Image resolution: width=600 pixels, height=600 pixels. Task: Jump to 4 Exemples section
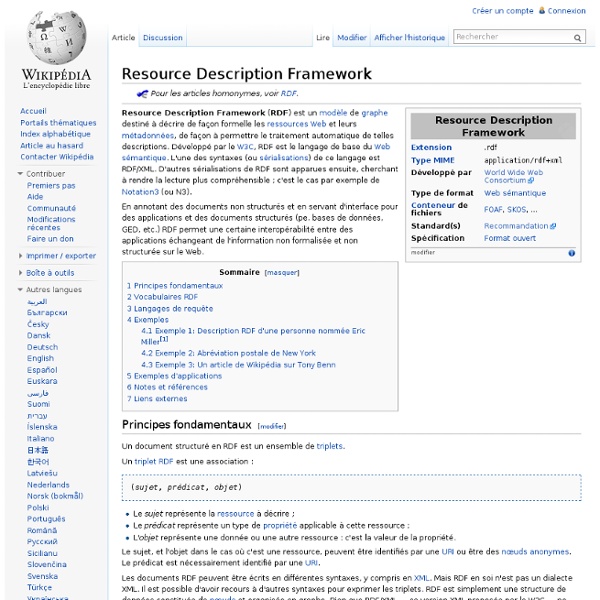coord(148,320)
